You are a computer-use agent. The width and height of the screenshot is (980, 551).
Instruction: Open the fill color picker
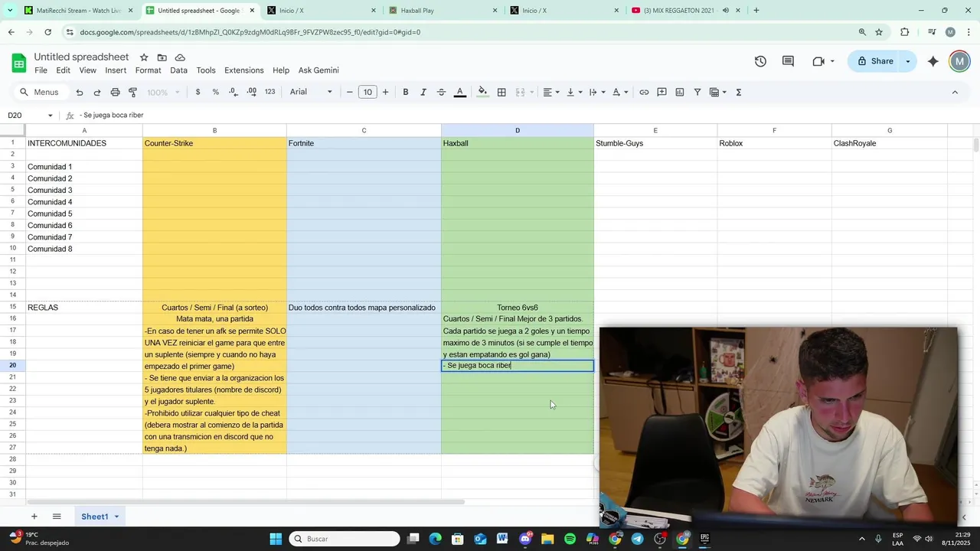(x=482, y=92)
